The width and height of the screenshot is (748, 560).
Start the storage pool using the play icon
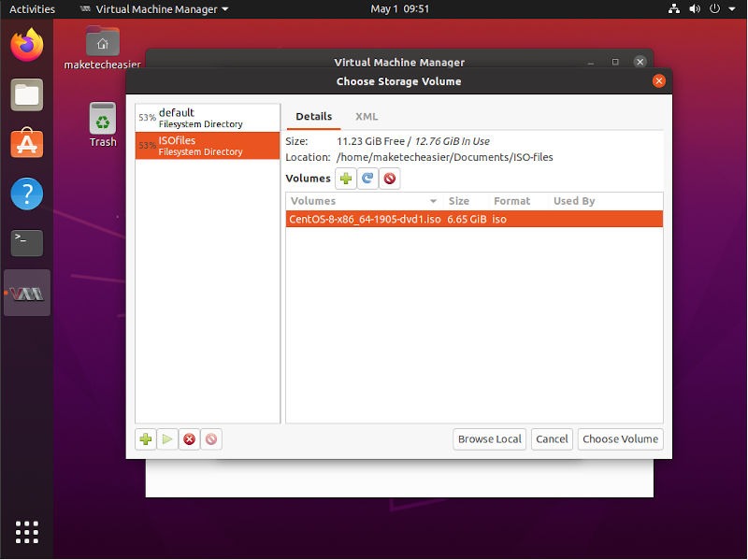(x=166, y=439)
